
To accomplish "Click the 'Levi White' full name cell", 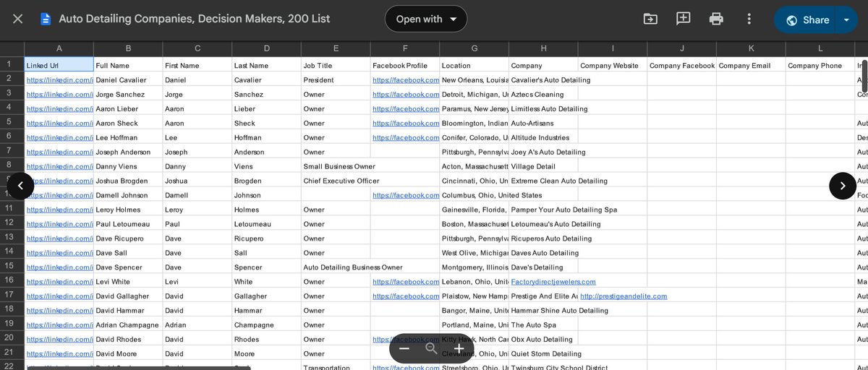I will coord(128,282).
